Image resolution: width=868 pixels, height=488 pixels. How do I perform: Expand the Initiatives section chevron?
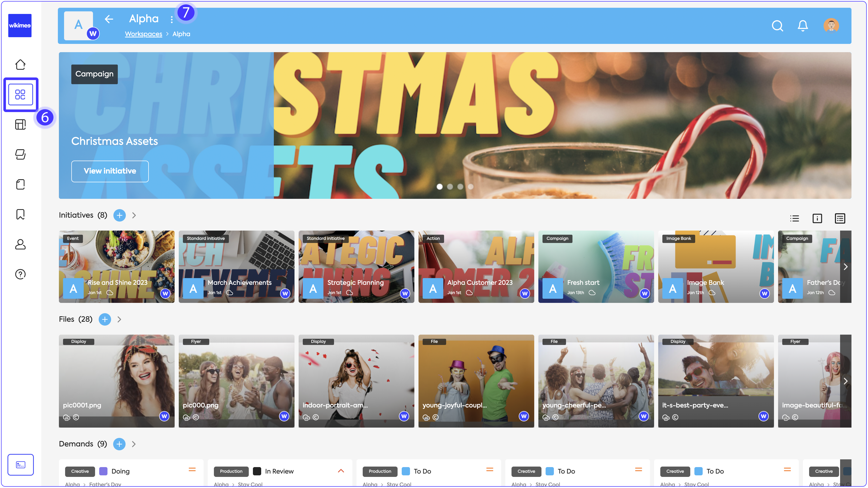[134, 215]
